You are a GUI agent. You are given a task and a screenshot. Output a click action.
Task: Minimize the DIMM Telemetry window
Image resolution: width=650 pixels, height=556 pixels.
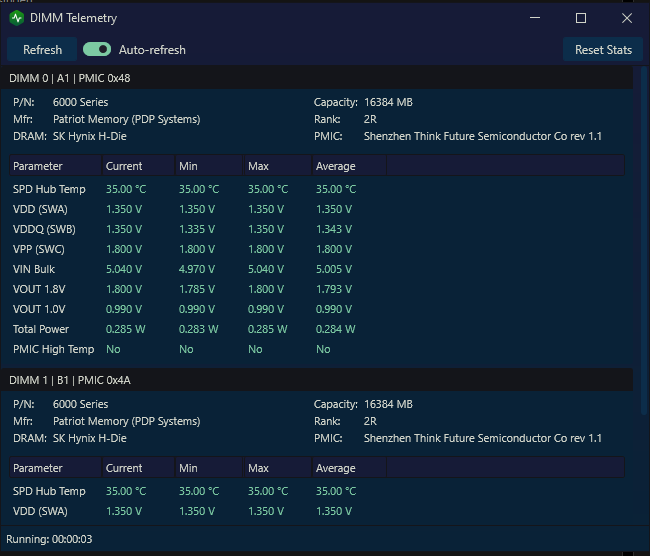tap(535, 18)
